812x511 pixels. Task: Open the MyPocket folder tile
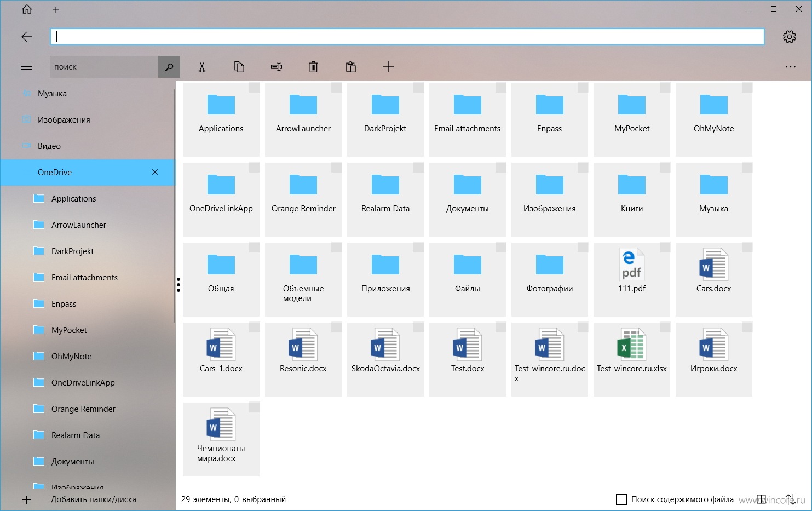coord(632,119)
